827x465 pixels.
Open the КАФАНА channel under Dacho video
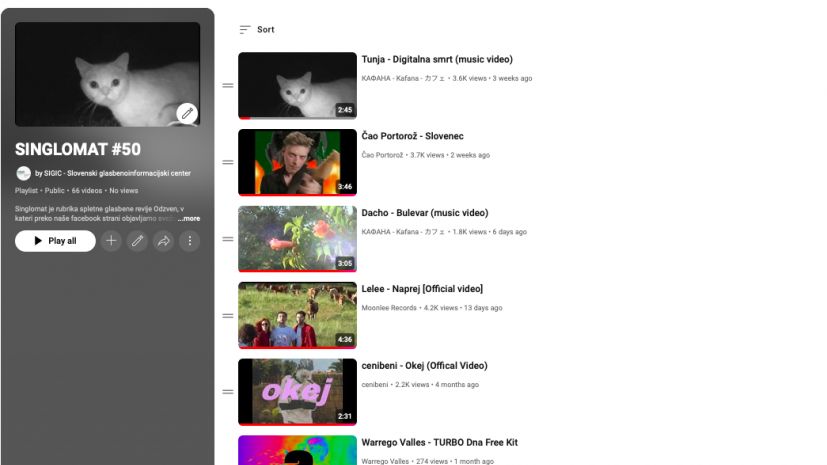pyautogui.click(x=403, y=232)
